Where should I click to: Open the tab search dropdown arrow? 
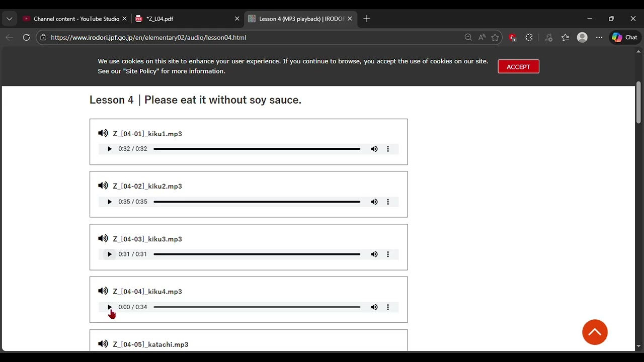pyautogui.click(x=9, y=19)
